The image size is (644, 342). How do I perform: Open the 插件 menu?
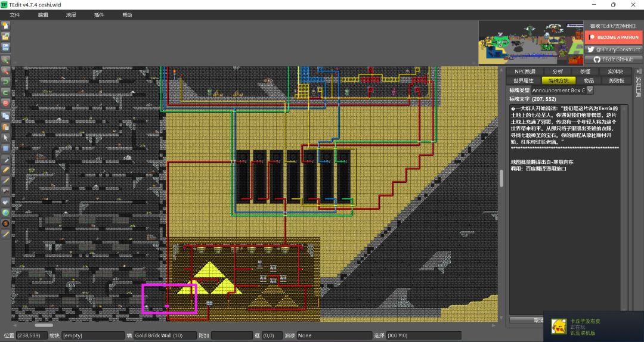[x=99, y=15]
